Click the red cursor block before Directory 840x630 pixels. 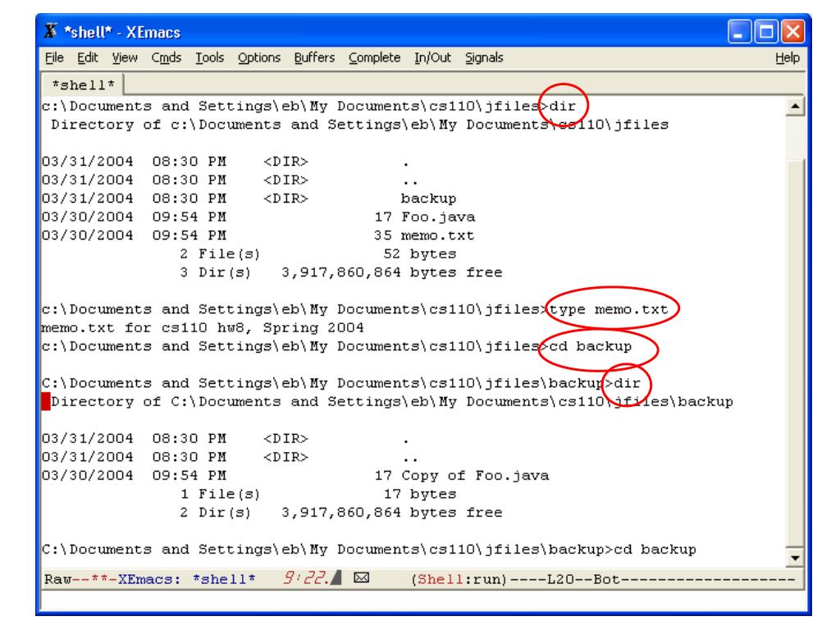46,401
